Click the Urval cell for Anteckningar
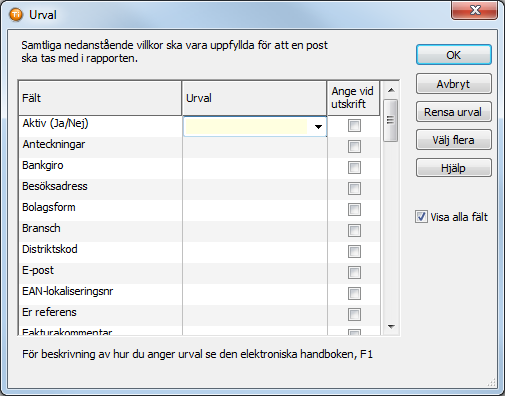This screenshot has width=505, height=396. (255, 147)
